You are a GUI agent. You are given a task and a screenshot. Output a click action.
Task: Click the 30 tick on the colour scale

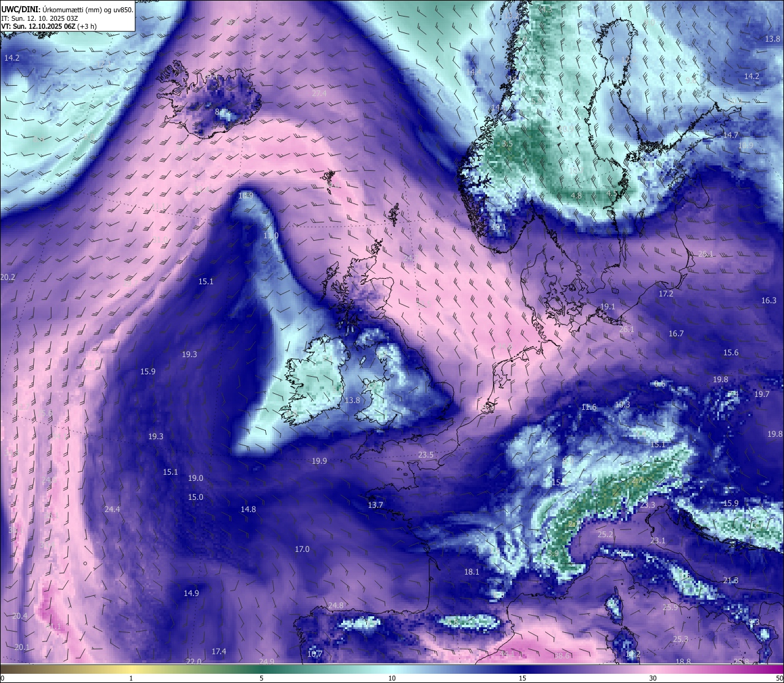(653, 678)
